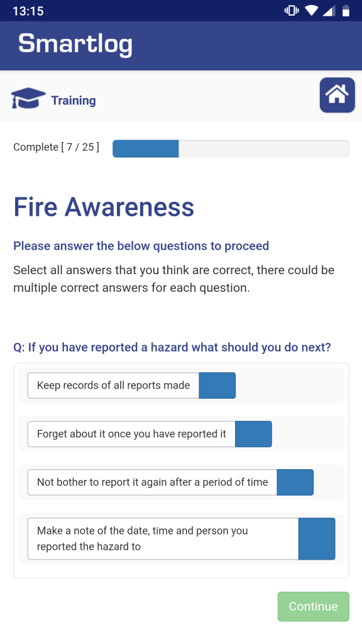Select 'Make a note of the date, time and person'
362x644 pixels.
[317, 538]
